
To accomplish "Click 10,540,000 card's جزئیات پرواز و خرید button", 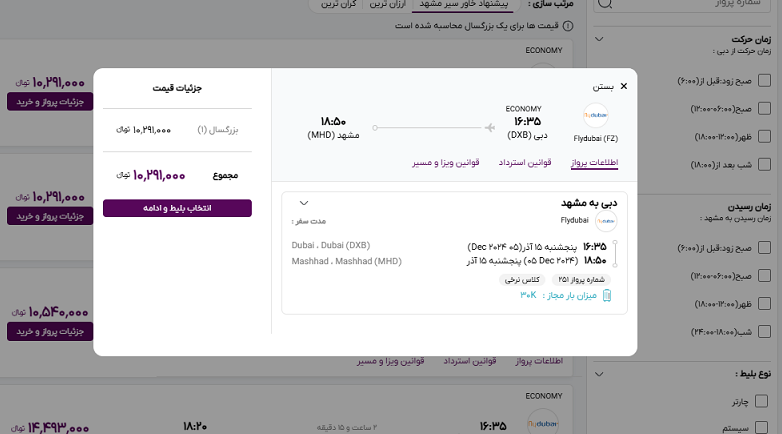I will coord(50,332).
